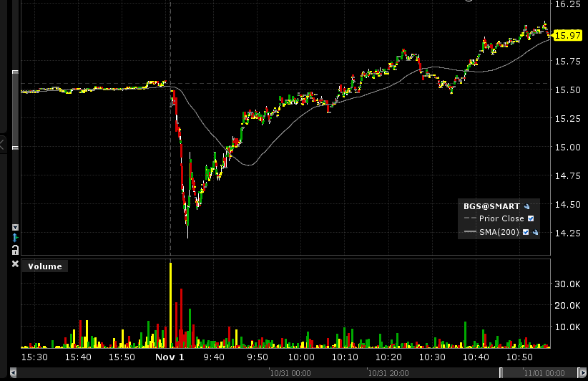This screenshot has height=381, width=588.
Task: Open BGS@SMART chart settings wrench
Action: click(x=527, y=206)
